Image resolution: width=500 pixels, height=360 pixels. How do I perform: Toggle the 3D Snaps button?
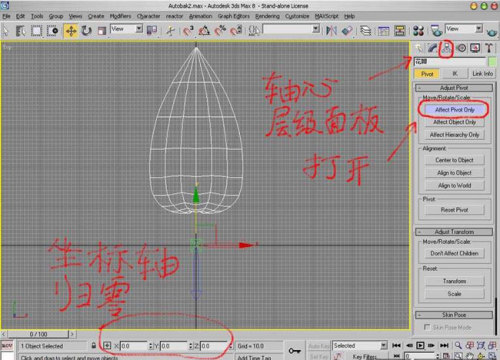coord(188,31)
